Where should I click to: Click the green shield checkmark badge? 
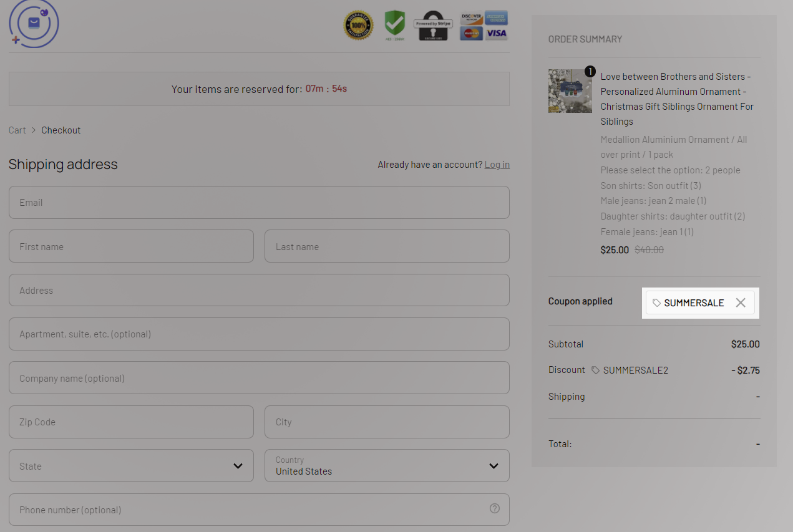click(x=394, y=24)
